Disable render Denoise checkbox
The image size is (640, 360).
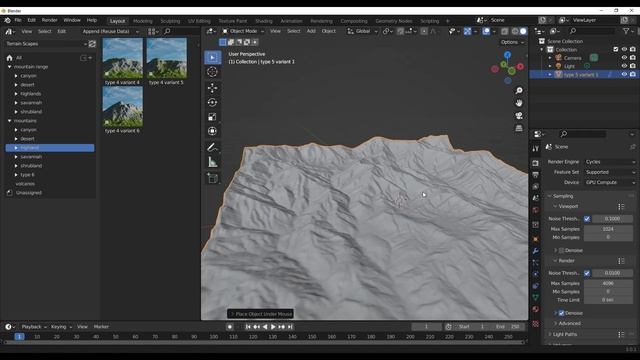click(x=562, y=313)
